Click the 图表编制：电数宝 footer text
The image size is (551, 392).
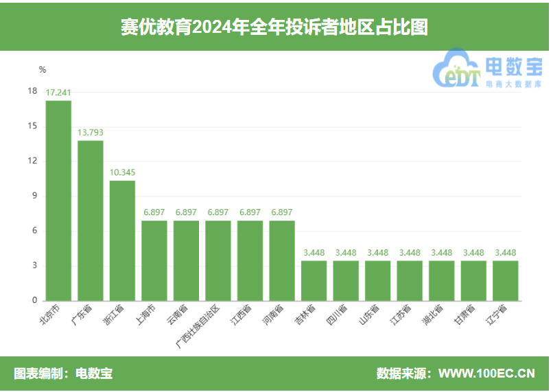(63, 373)
